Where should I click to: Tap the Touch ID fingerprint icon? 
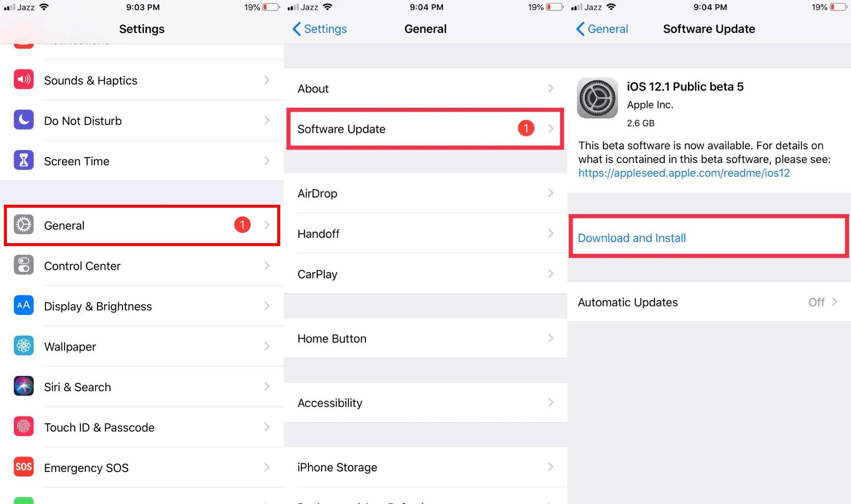[24, 426]
